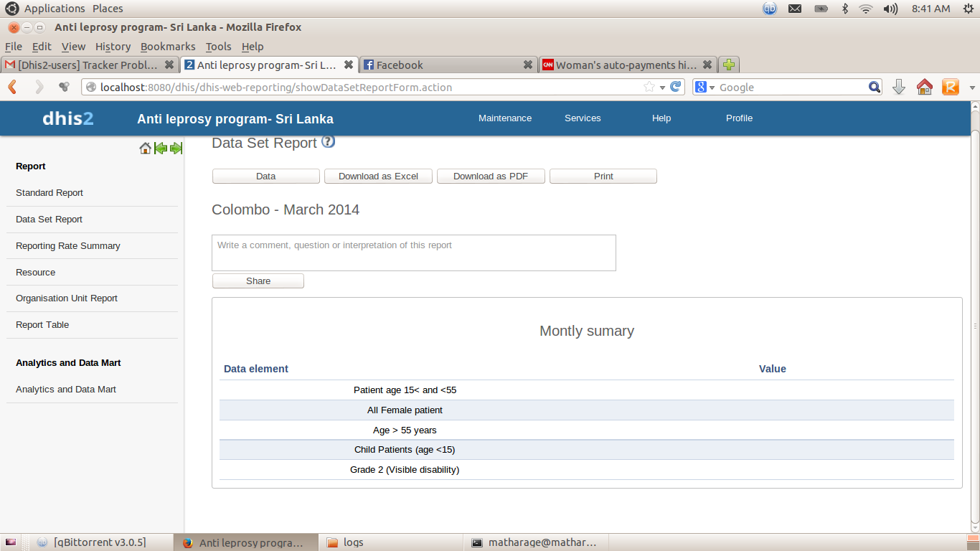Open the Firefox File menu
The width and height of the screenshot is (980, 551).
click(14, 47)
